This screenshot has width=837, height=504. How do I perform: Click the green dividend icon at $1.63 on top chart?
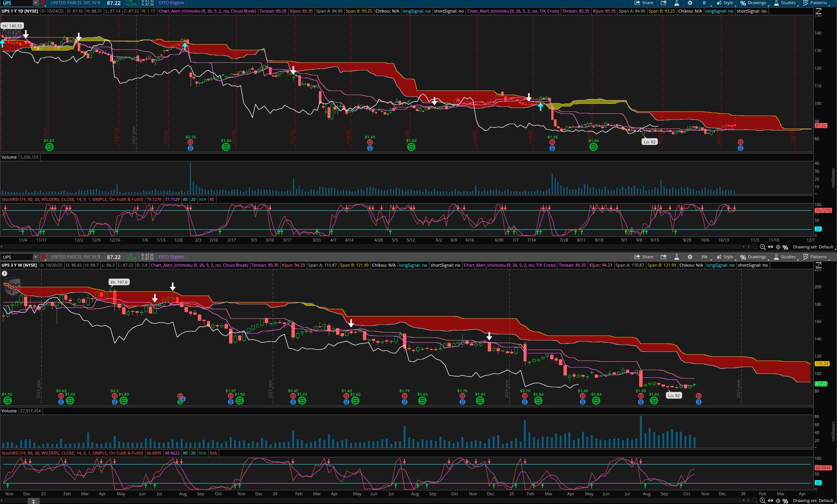49,147
